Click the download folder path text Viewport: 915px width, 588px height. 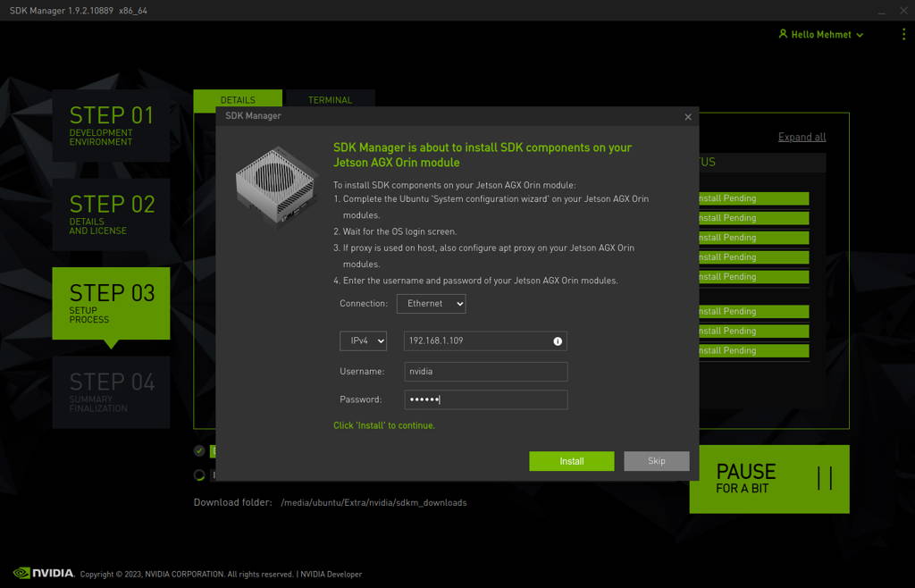tap(374, 502)
